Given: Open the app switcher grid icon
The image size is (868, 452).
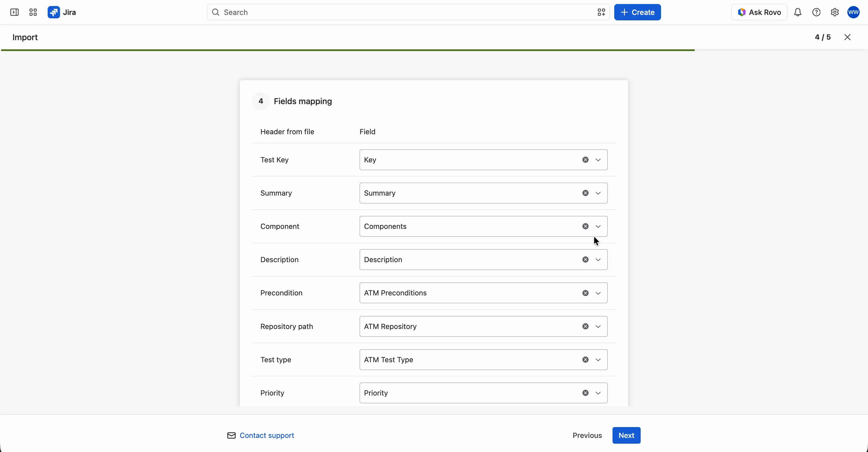Looking at the screenshot, I should (x=33, y=12).
